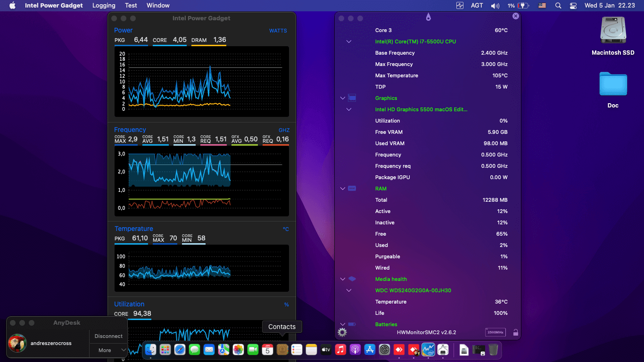Collapse the RAM section in HWMonitorSMC2
The image size is (644, 362).
pos(343,189)
